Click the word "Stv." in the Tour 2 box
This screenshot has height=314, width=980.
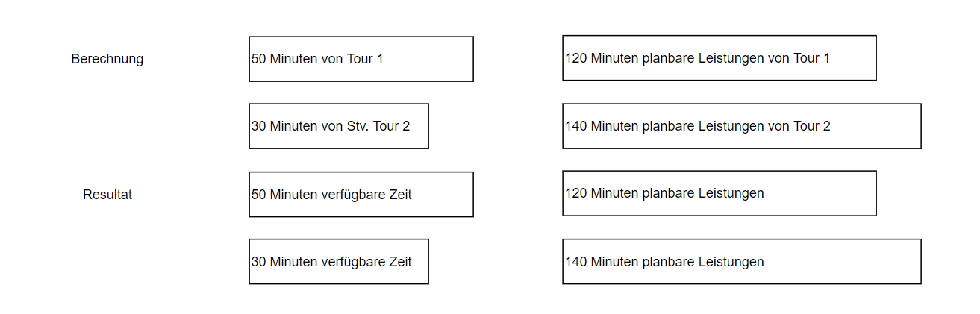coord(359,126)
